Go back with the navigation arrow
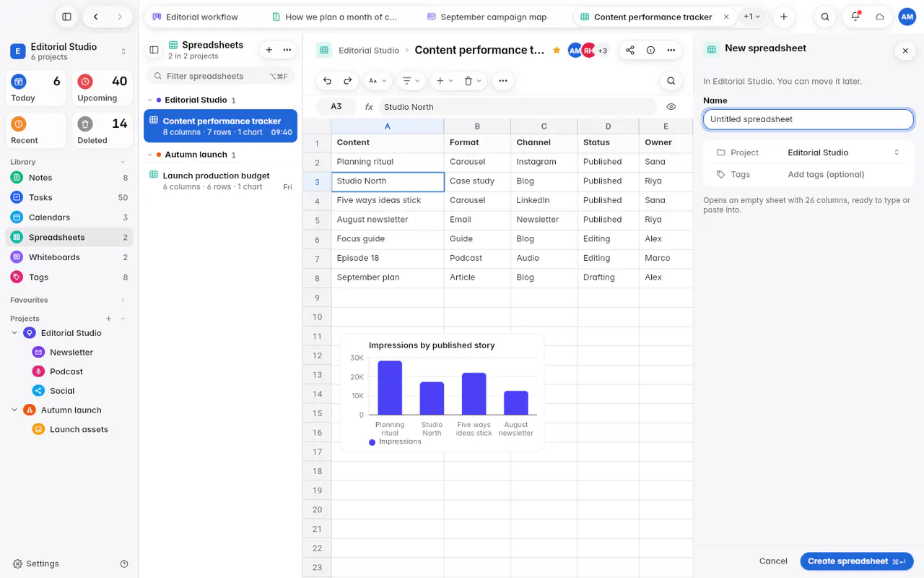 point(95,17)
